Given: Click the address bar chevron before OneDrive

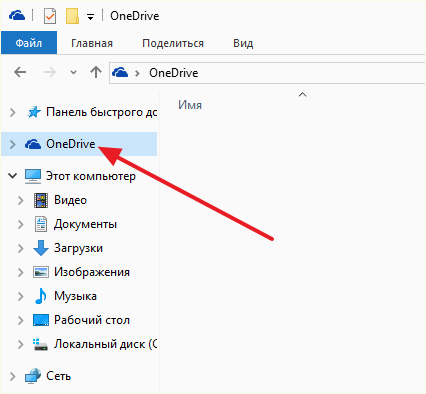Looking at the screenshot, I should pos(137,73).
